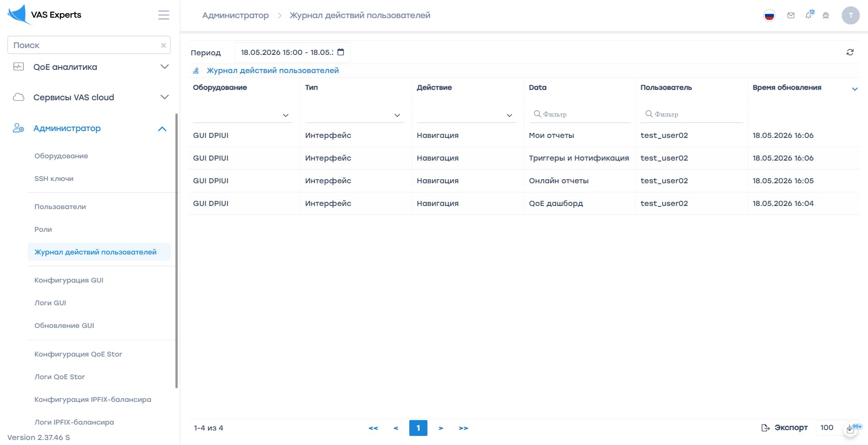
Task: Click the Журнал действий пользователей table title link
Action: click(x=273, y=70)
